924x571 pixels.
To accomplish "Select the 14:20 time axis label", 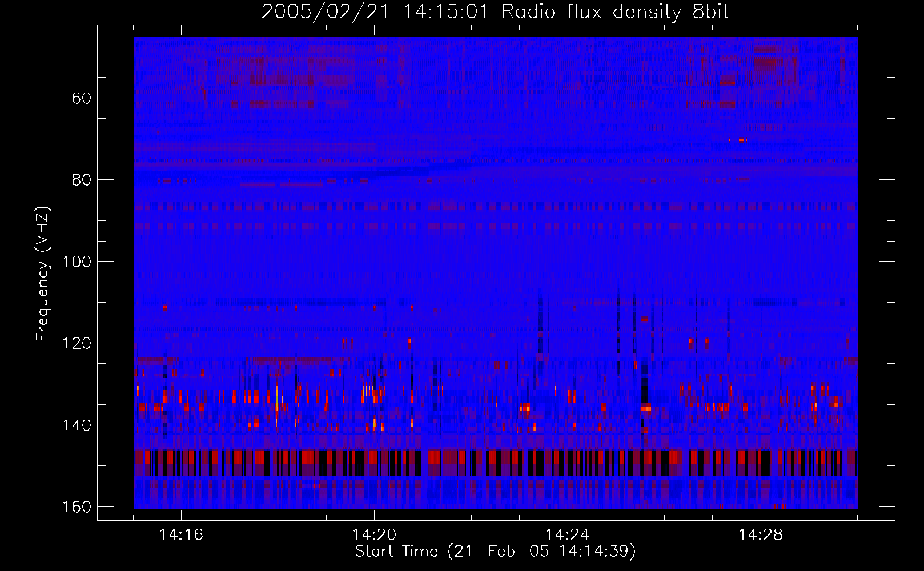I will [374, 535].
